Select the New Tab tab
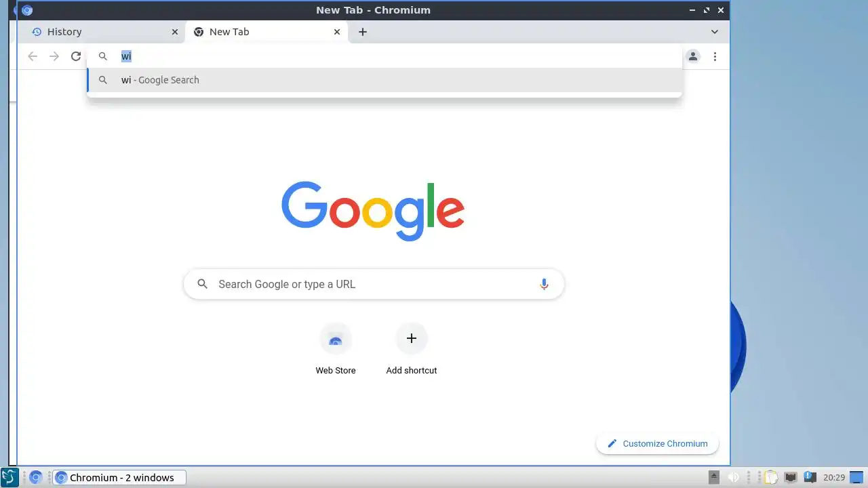868x488 pixels. click(x=266, y=32)
